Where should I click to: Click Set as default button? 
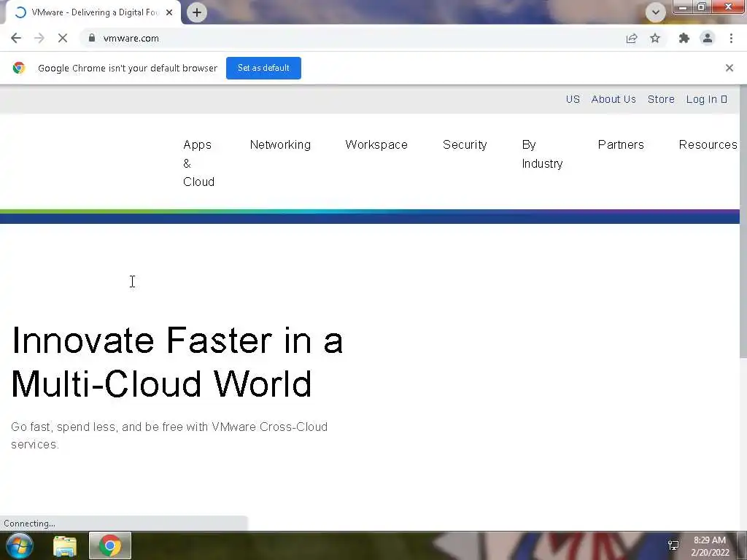[263, 68]
